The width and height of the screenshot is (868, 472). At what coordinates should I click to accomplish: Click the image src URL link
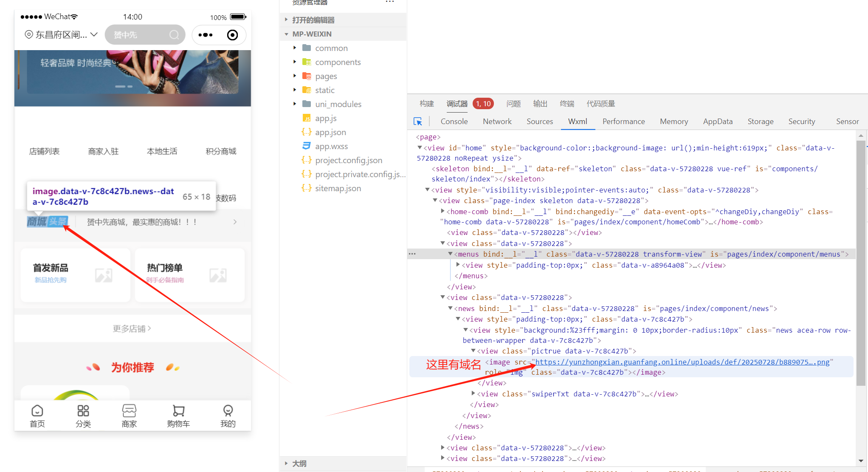(682, 362)
